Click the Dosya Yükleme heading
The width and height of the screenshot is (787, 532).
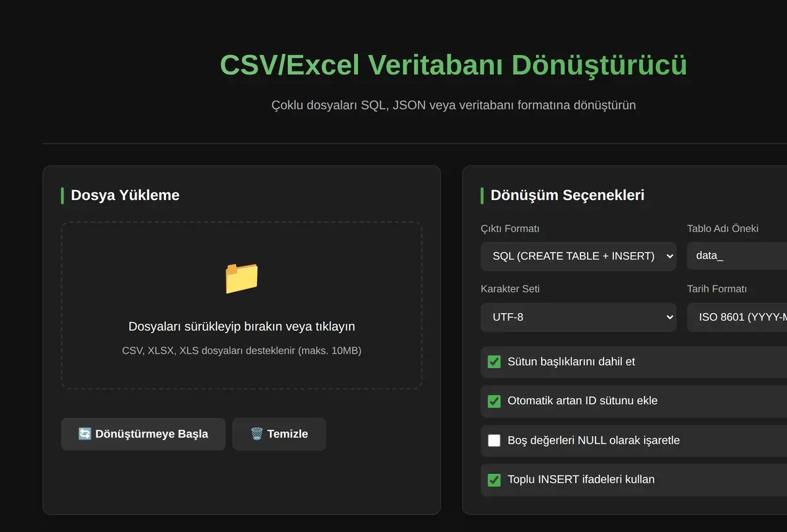pyautogui.click(x=125, y=195)
